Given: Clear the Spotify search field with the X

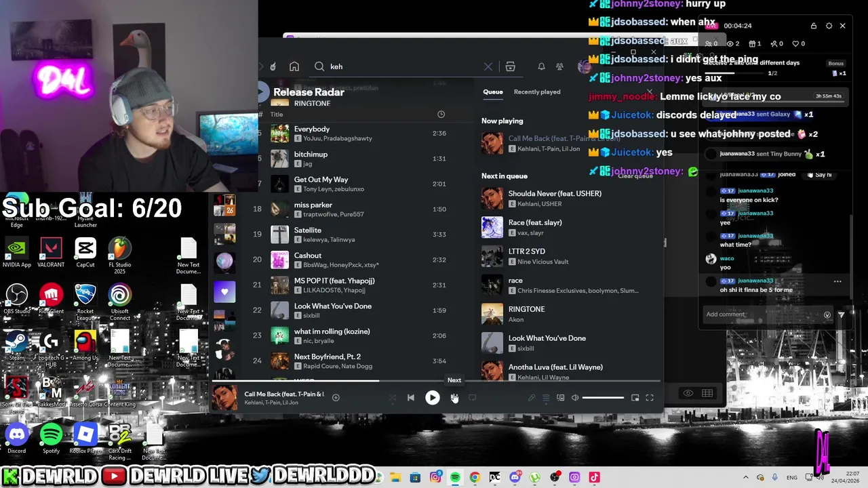Looking at the screenshot, I should pos(488,66).
